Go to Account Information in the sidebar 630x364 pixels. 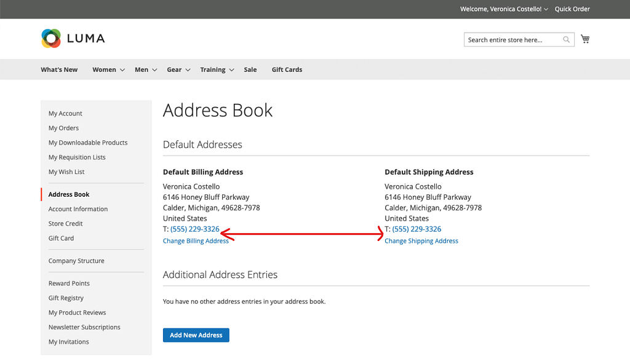[x=78, y=209]
